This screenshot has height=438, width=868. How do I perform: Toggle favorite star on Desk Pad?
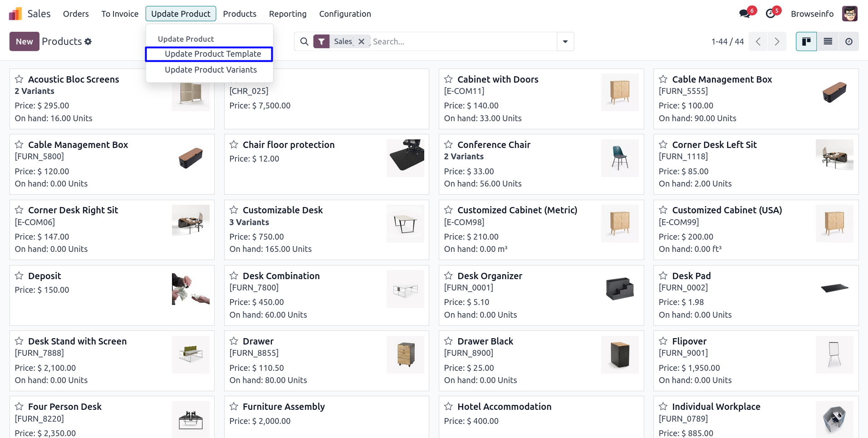[663, 276]
